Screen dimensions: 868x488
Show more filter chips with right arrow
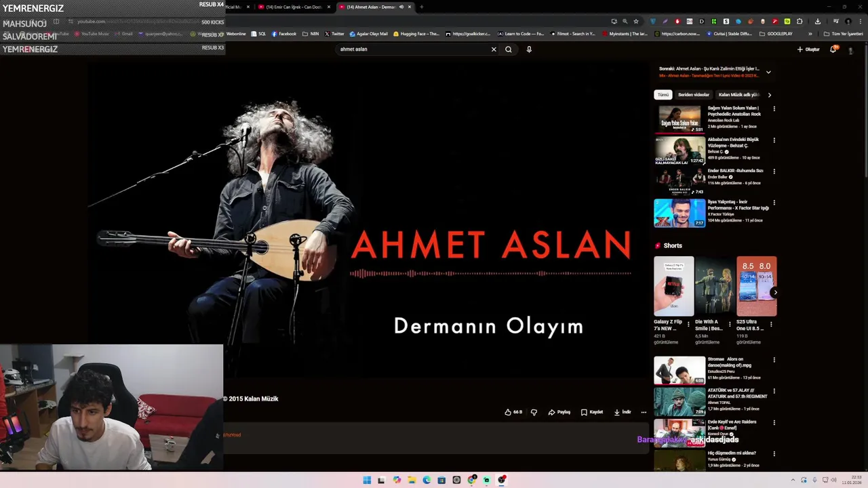click(x=769, y=95)
